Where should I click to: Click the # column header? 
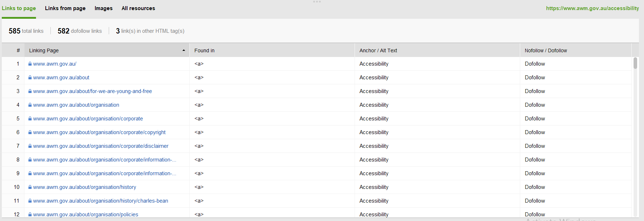pyautogui.click(x=18, y=50)
